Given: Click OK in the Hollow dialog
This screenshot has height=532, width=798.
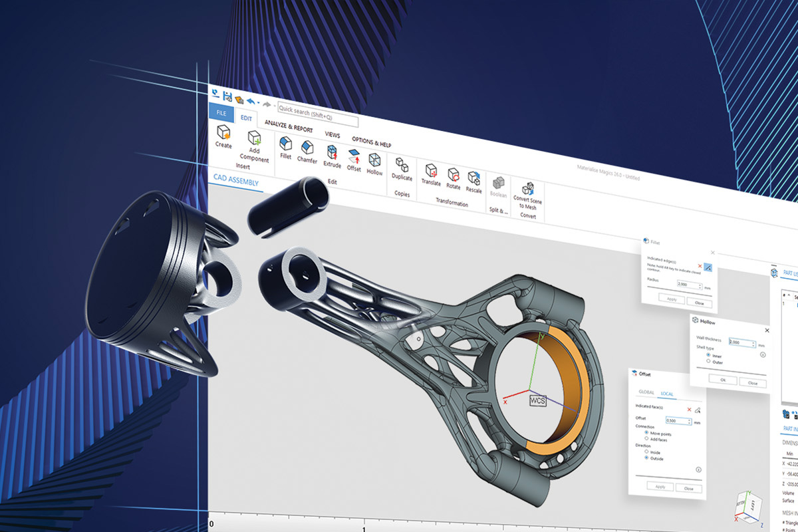Looking at the screenshot, I should [722, 380].
